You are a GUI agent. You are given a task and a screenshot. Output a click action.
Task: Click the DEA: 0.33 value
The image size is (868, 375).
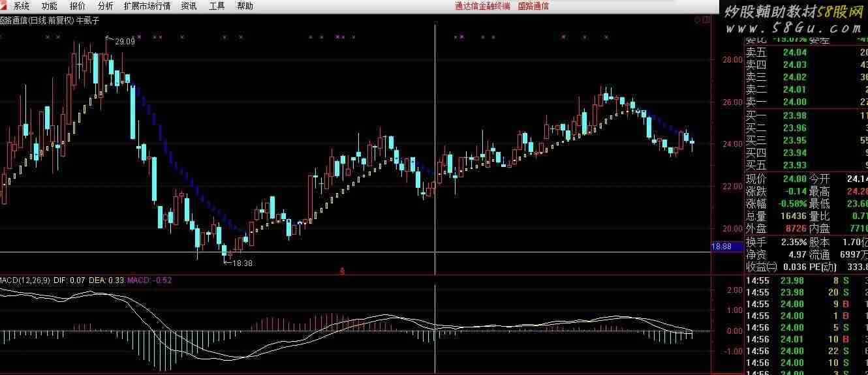point(106,280)
